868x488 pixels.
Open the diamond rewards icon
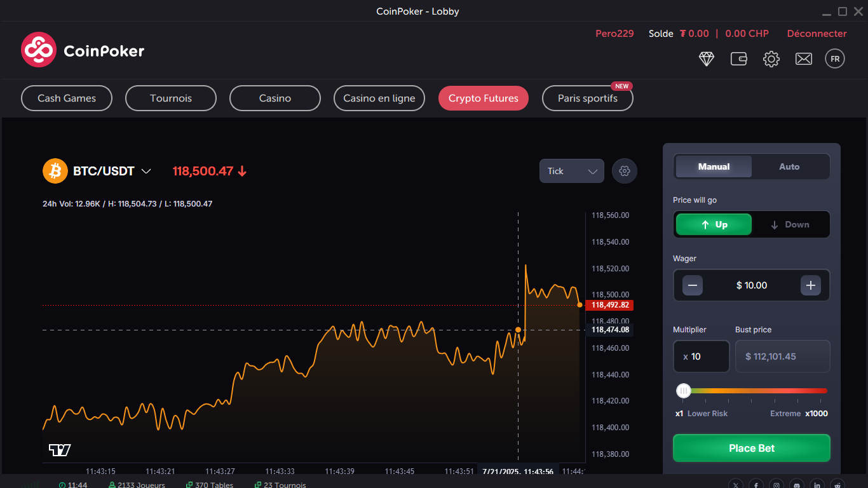(706, 58)
